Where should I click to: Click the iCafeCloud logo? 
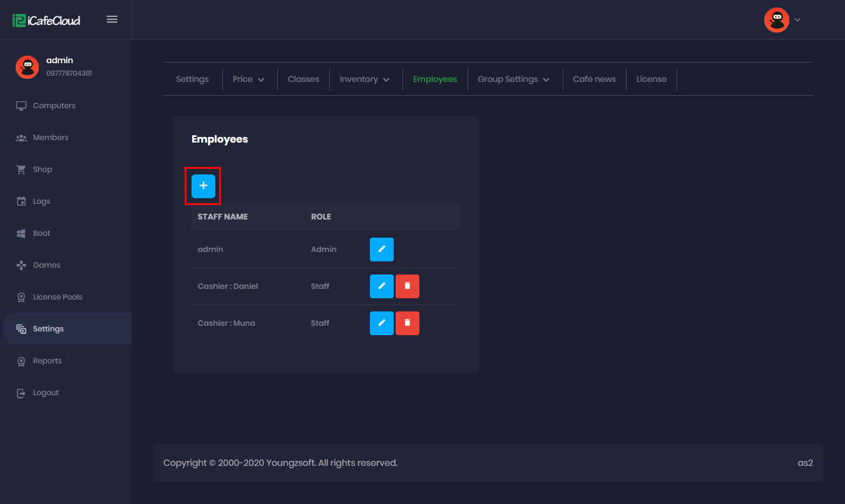pyautogui.click(x=46, y=20)
